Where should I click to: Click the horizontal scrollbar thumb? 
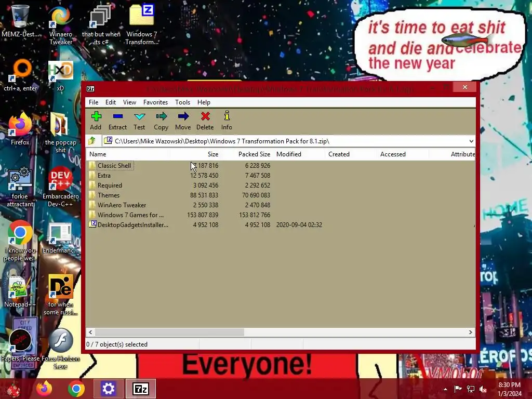(169, 332)
